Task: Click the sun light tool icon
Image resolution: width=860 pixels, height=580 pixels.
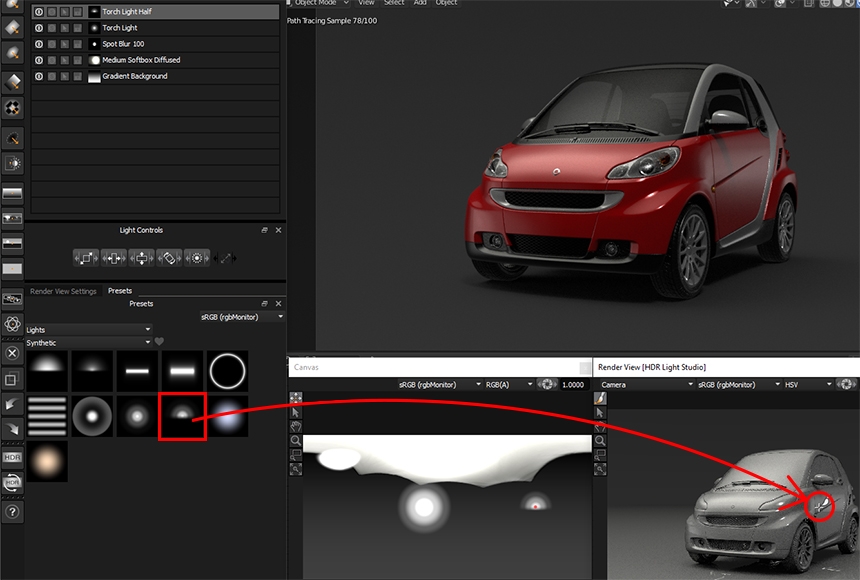Action: [x=12, y=163]
